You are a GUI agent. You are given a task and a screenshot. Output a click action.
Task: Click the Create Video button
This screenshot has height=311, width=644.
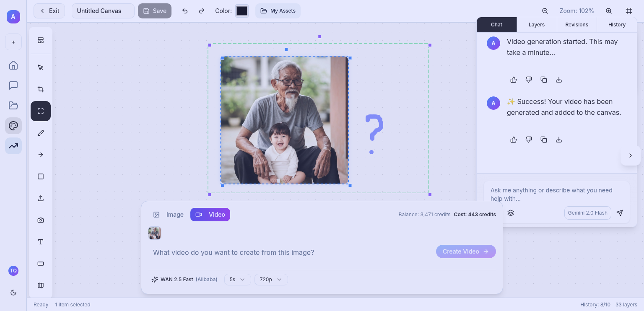466,251
